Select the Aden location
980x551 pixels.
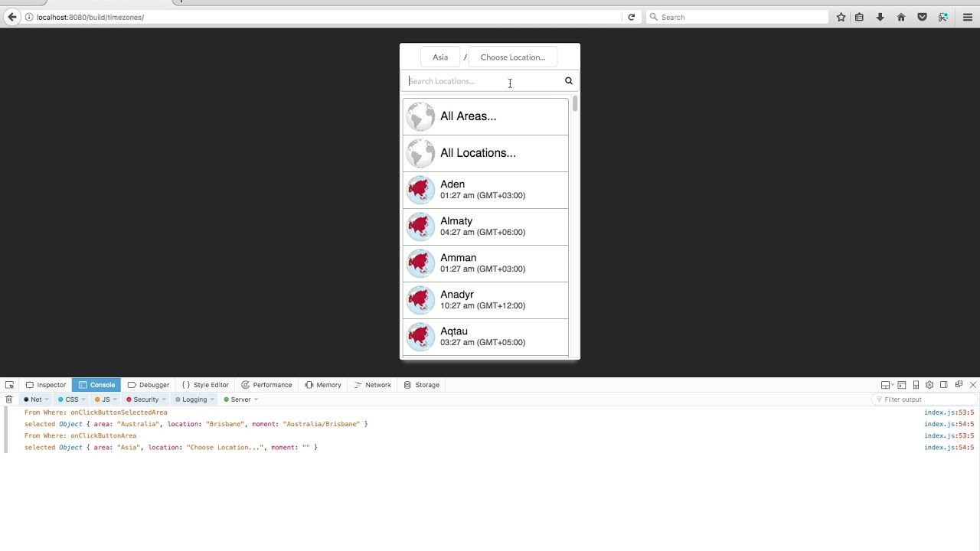click(485, 190)
